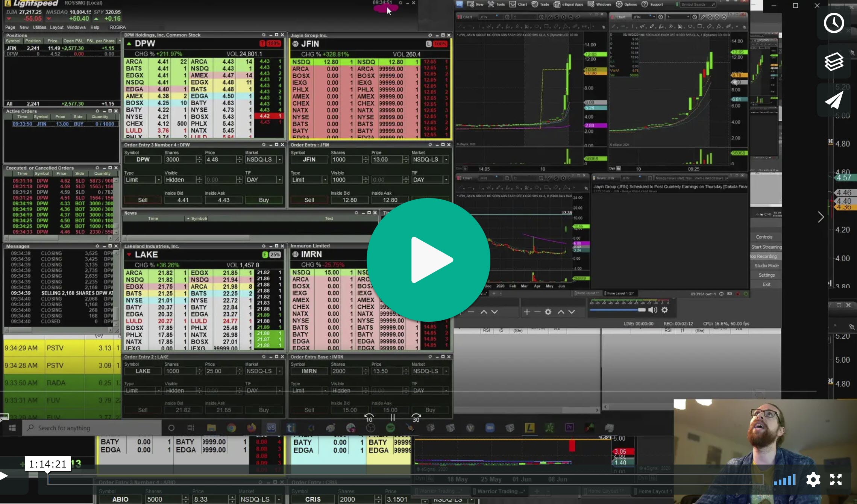The width and height of the screenshot is (857, 504).
Task: Expand LAKE Market NSDQ-LS dropdown
Action: pyautogui.click(x=279, y=371)
